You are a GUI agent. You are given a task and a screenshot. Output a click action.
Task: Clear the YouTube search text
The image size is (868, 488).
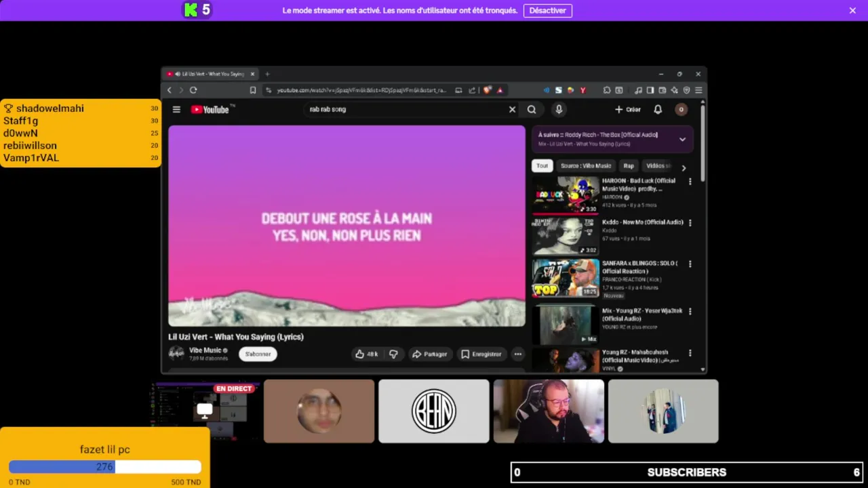[512, 109]
